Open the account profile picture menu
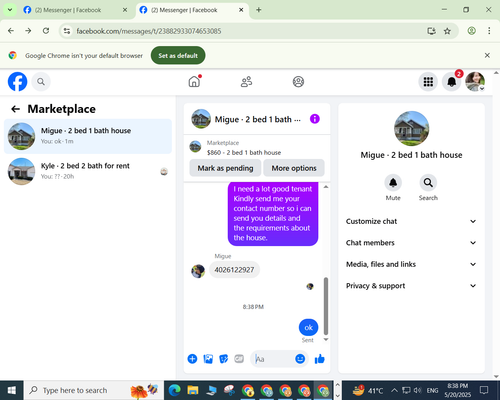This screenshot has height=400, width=500. point(475,82)
